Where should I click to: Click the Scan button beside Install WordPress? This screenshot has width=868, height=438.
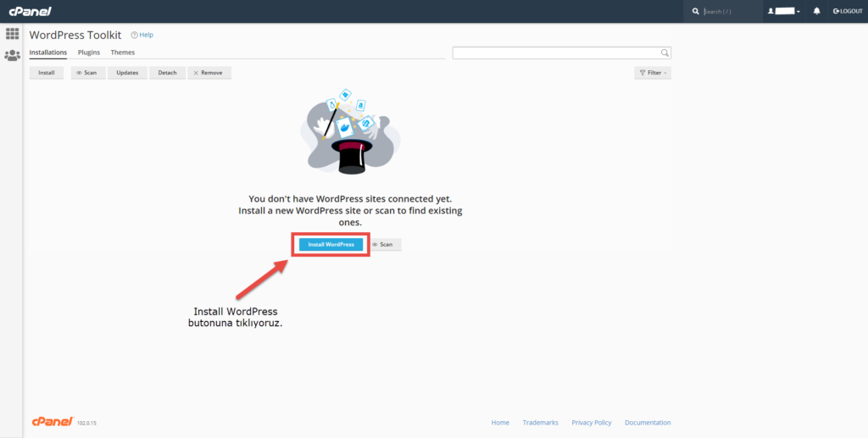pos(383,244)
